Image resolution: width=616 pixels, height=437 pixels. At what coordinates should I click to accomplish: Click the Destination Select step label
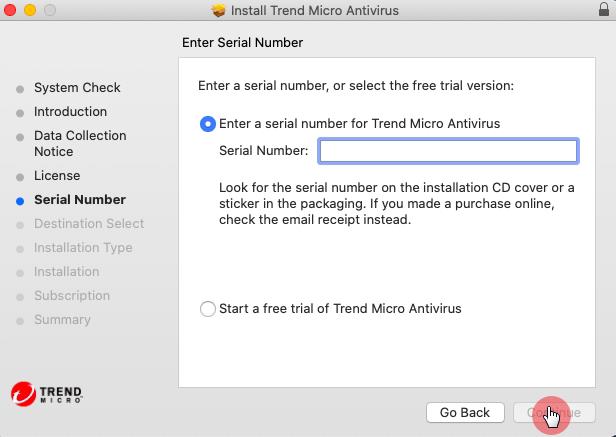click(89, 224)
